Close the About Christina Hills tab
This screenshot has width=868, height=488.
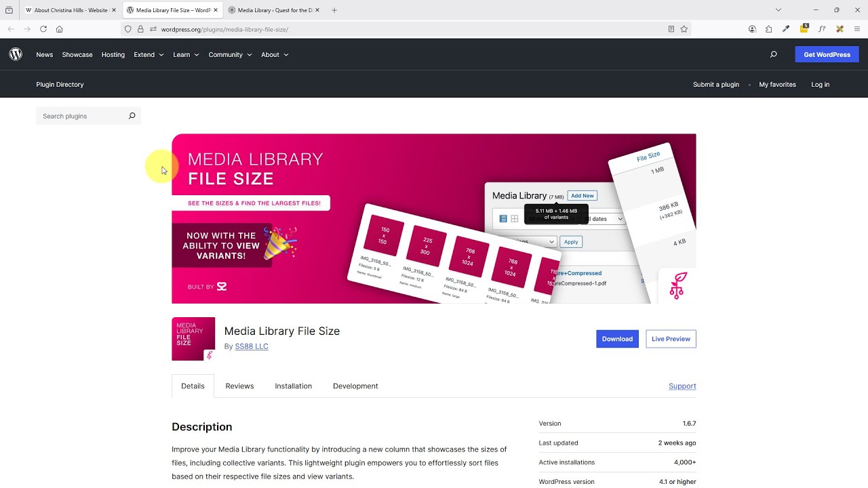pos(114,10)
